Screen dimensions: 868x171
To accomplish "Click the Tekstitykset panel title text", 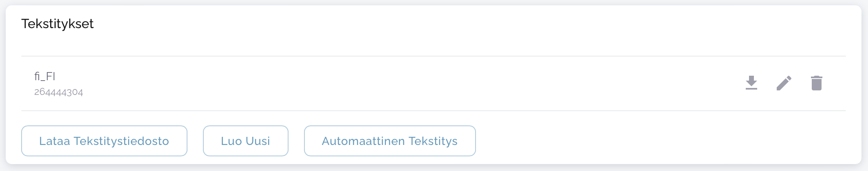I will coord(57,24).
